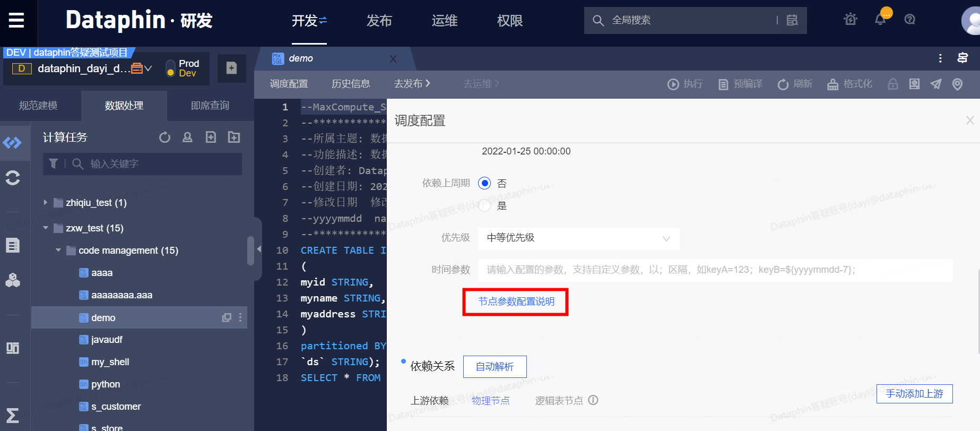980x431 pixels.
Task: Create a new folder in task tree
Action: 234,137
